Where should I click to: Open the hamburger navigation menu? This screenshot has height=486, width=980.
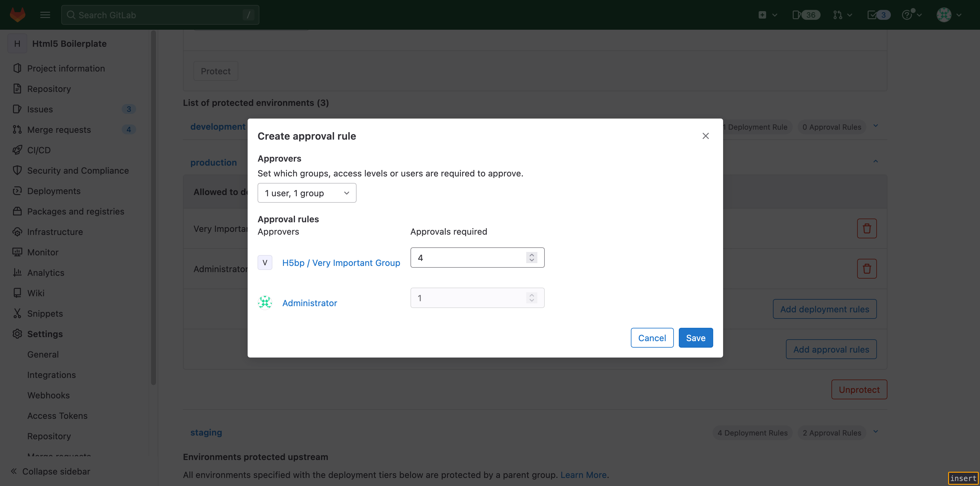click(x=45, y=15)
